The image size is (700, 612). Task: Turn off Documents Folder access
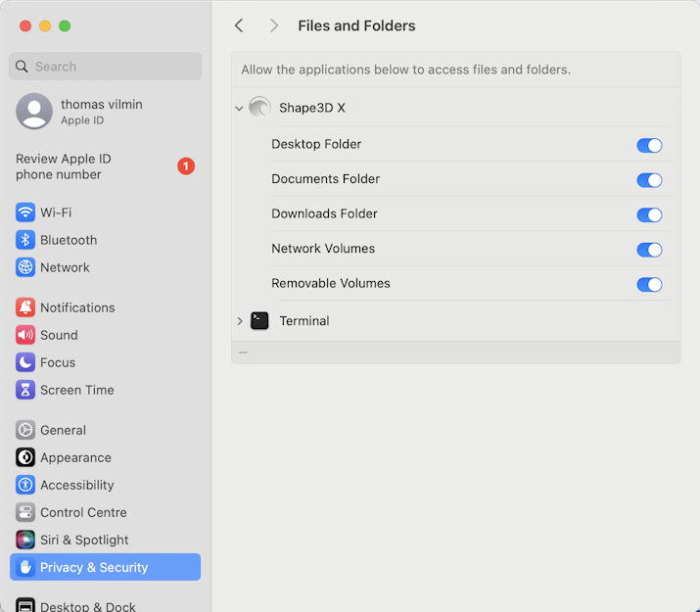coord(649,180)
